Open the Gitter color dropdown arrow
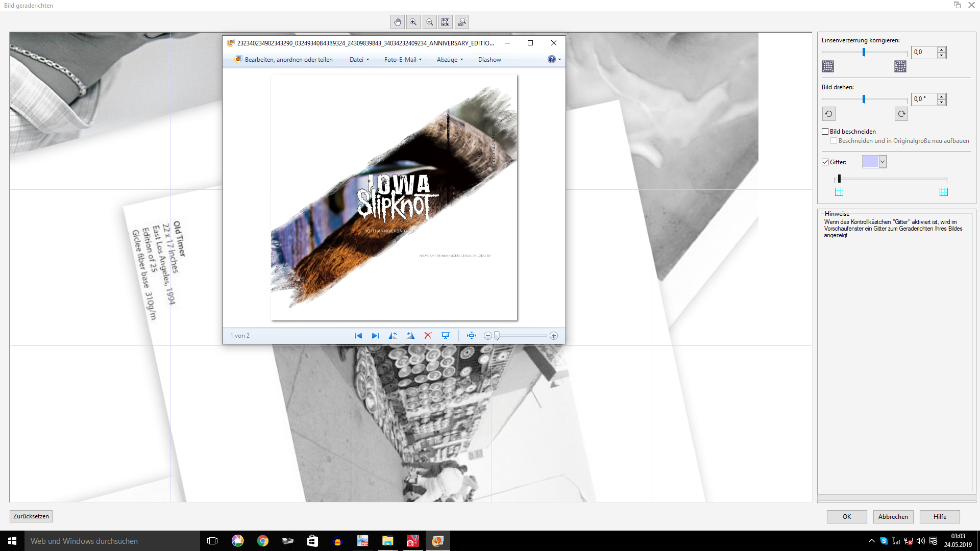The height and width of the screenshot is (551, 980). click(x=883, y=162)
